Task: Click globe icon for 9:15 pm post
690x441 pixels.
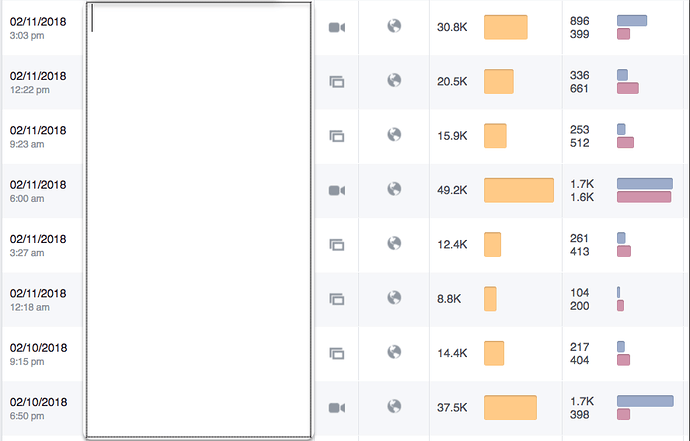Action: 394,352
